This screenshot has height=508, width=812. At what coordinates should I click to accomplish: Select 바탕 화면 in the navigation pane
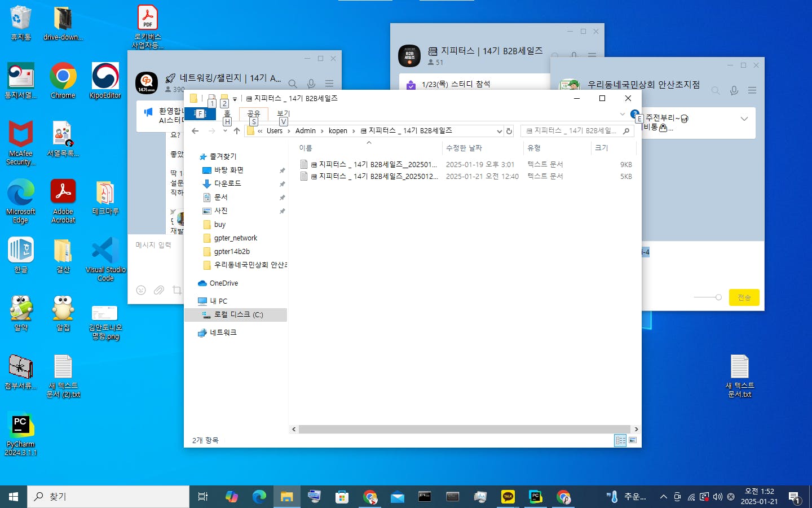pyautogui.click(x=229, y=170)
